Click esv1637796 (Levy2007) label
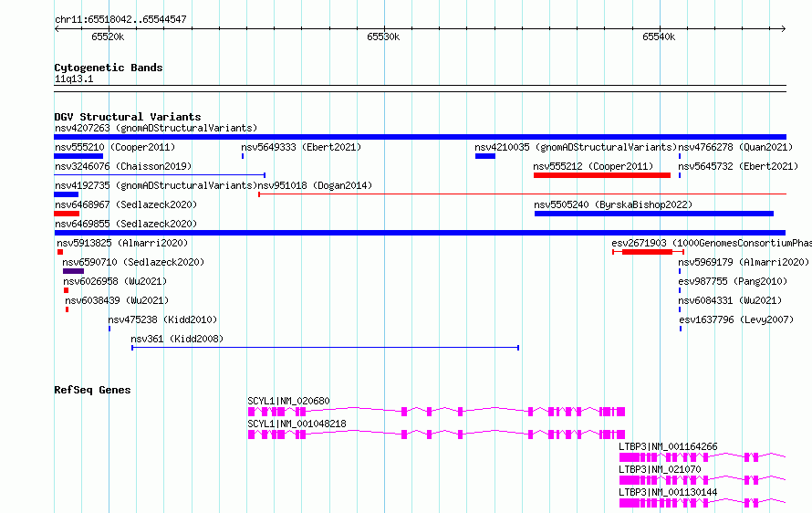This screenshot has height=513, width=812. point(736,319)
